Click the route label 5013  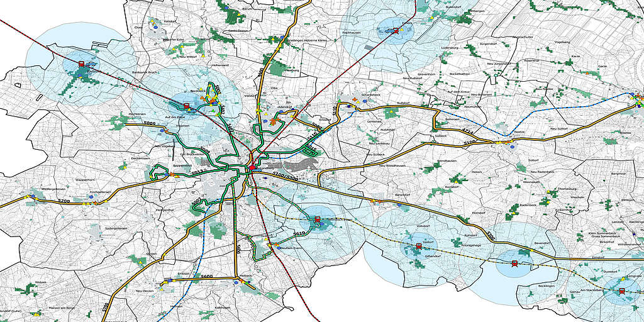[x=197, y=172]
